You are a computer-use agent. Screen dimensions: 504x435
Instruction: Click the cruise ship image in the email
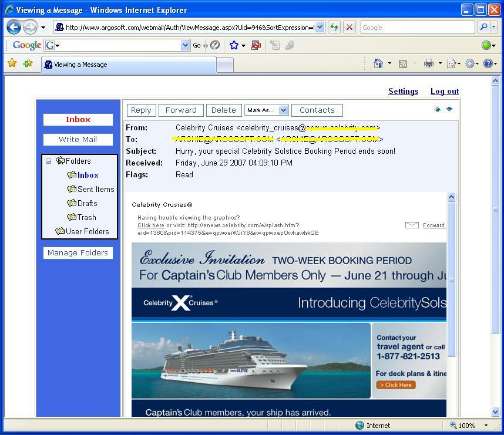(x=251, y=361)
